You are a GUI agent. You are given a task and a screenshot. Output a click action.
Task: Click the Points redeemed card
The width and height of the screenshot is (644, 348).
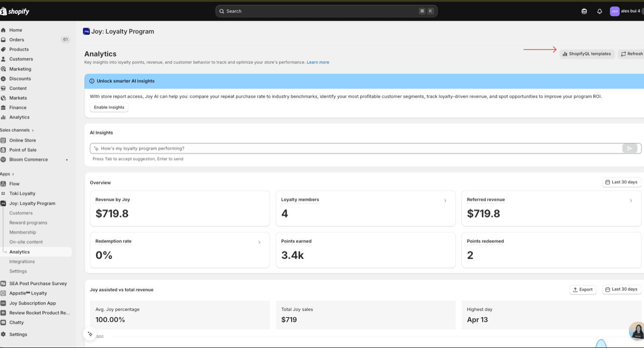[552, 250]
